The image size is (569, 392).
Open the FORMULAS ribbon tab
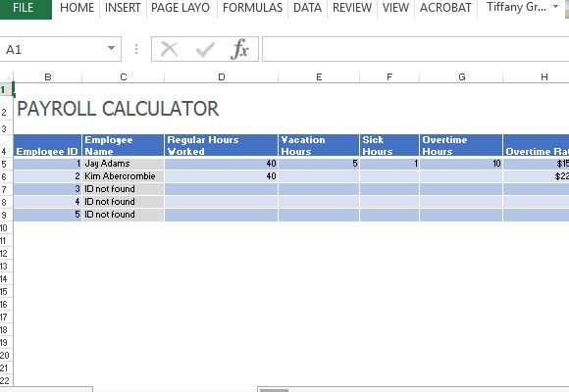click(x=252, y=8)
